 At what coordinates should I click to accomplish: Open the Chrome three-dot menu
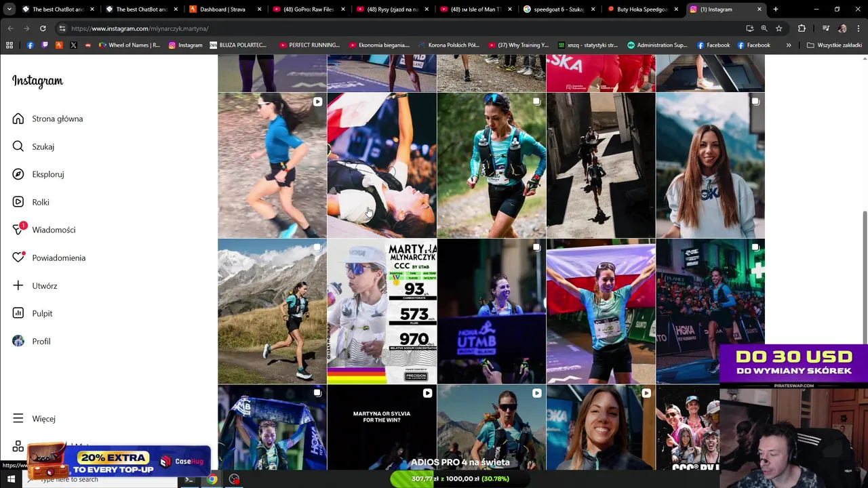tap(858, 28)
